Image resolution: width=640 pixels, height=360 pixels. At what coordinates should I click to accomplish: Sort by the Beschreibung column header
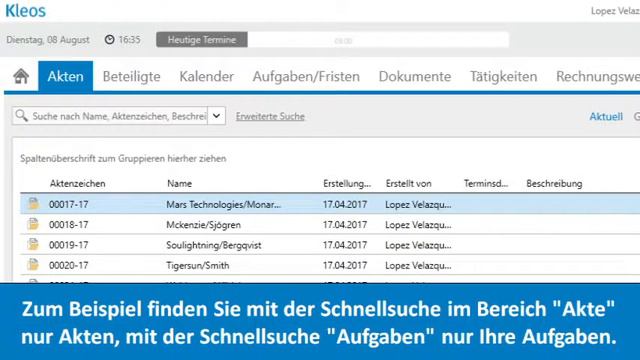click(x=554, y=184)
